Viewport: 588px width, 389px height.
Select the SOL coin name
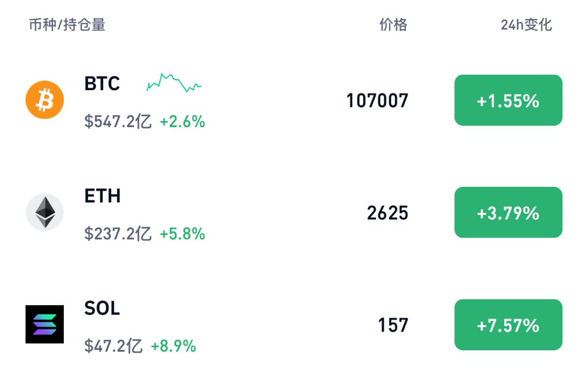[x=102, y=308]
